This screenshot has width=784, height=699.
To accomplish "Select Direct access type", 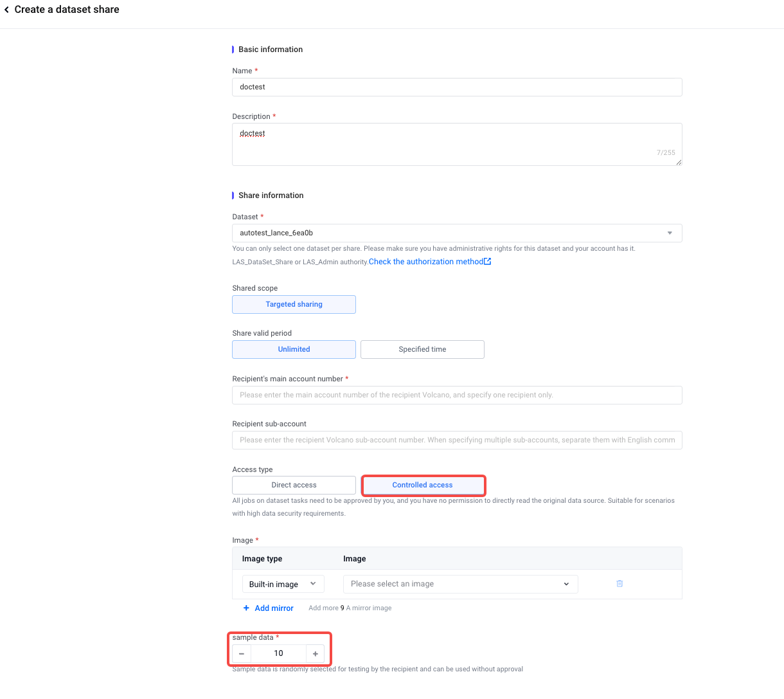I will 294,486.
